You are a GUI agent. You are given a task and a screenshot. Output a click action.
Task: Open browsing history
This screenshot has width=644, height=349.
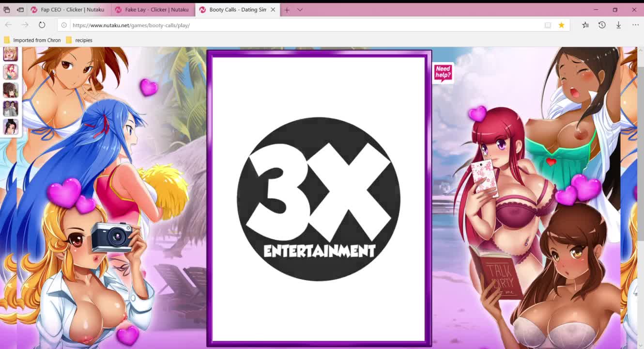pyautogui.click(x=602, y=25)
